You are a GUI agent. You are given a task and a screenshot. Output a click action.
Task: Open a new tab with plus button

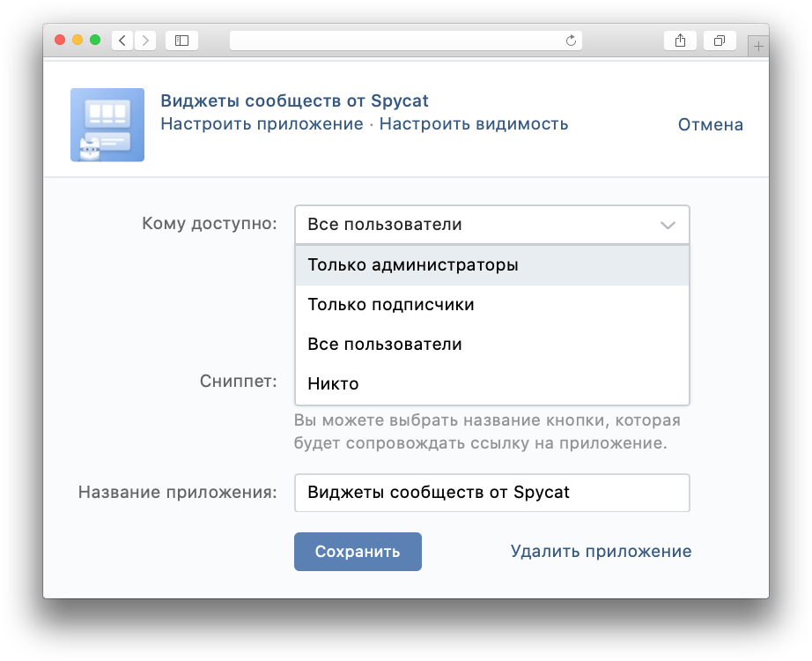pos(757,46)
